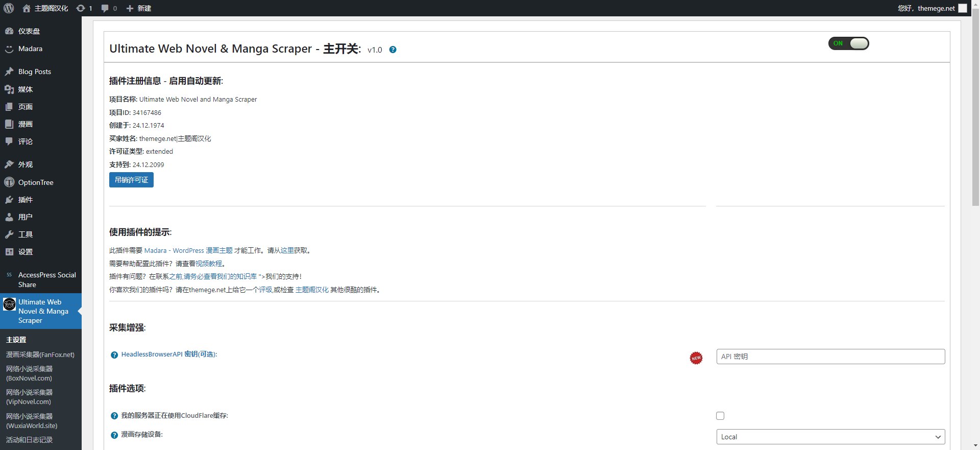980x450 pixels.
Task: Open the 主题阁汉化 link in tips
Action: (312, 290)
